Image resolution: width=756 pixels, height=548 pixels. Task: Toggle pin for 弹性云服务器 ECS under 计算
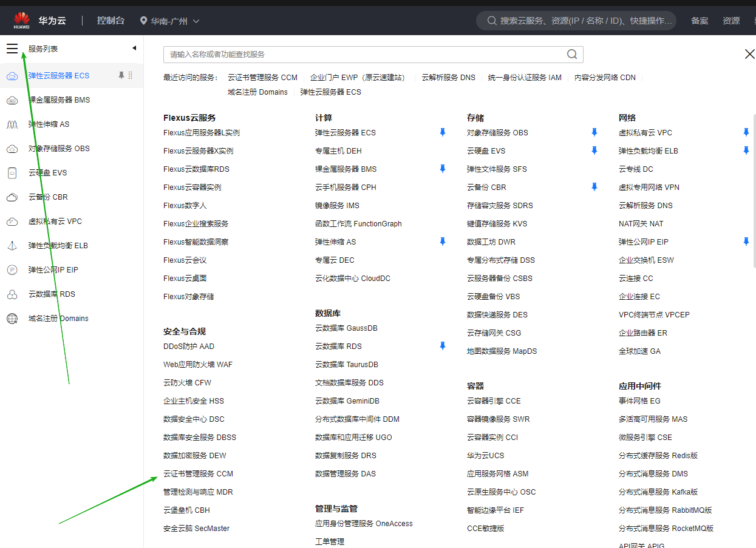click(x=443, y=132)
